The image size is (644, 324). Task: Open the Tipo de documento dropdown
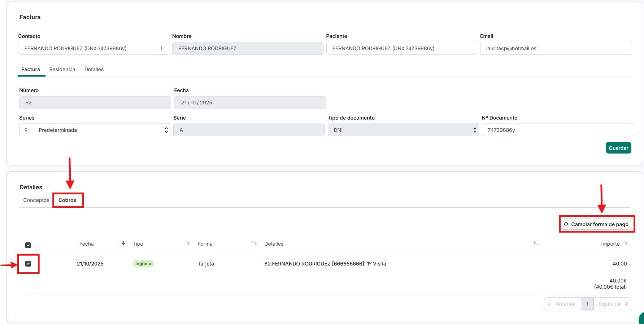(403, 130)
